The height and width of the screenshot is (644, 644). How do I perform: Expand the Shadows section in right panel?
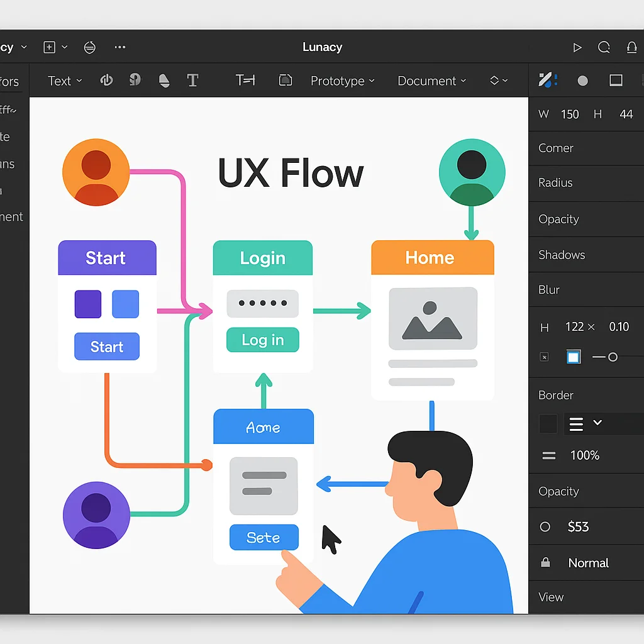pyautogui.click(x=562, y=255)
